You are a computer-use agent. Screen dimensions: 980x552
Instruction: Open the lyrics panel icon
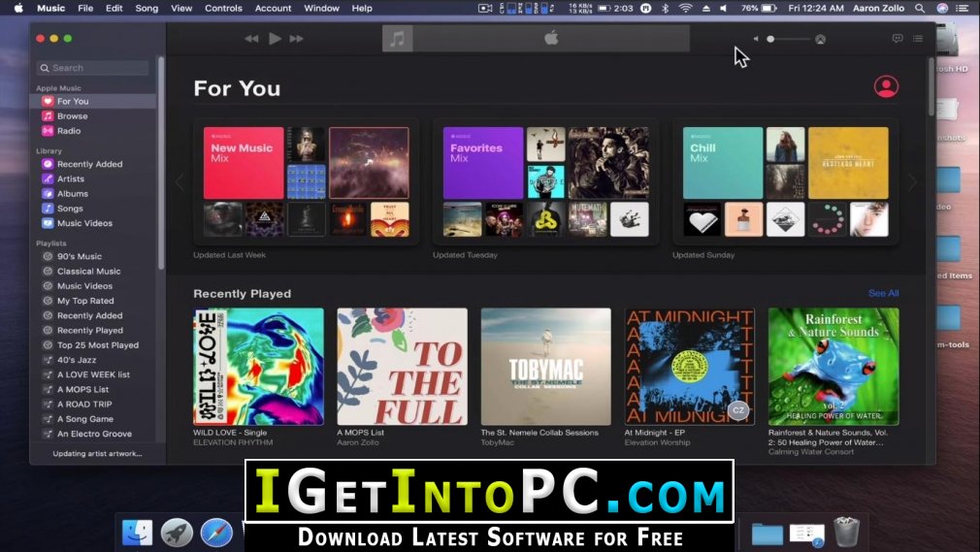click(898, 39)
